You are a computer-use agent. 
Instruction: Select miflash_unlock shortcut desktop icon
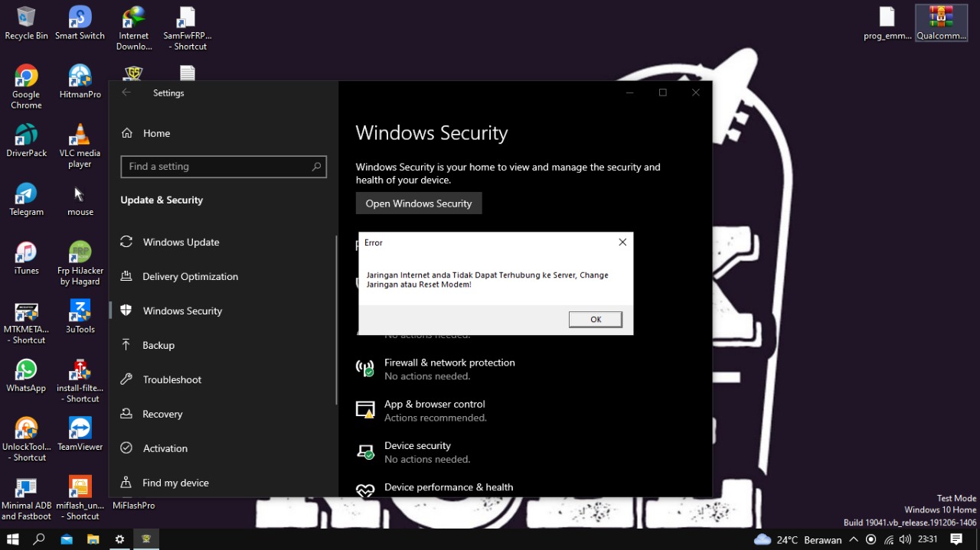pyautogui.click(x=80, y=499)
